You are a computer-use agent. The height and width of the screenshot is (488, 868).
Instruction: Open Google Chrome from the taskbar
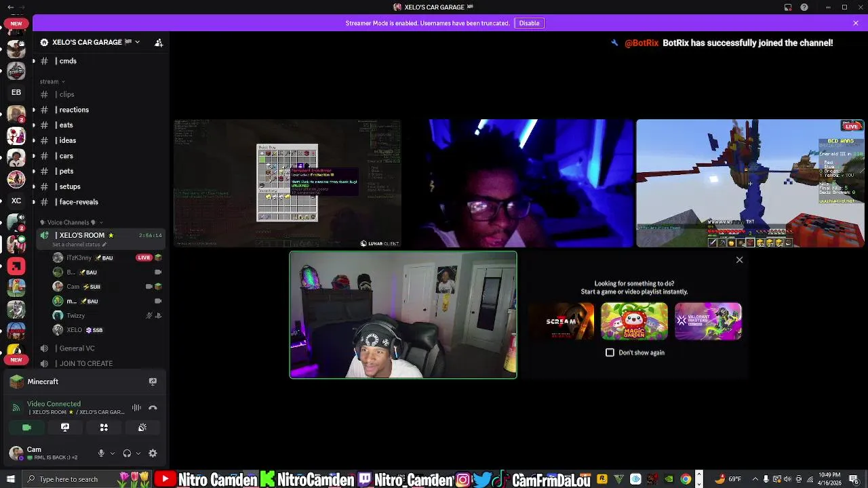point(686,479)
